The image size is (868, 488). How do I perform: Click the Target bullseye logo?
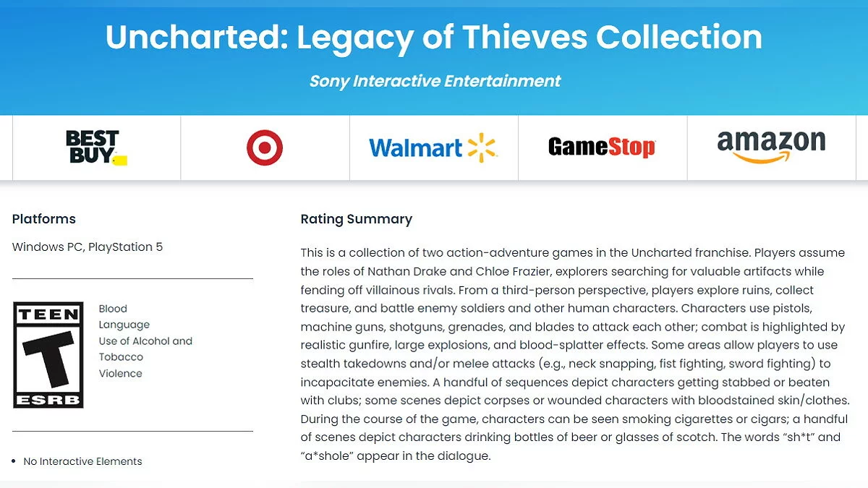click(x=264, y=148)
